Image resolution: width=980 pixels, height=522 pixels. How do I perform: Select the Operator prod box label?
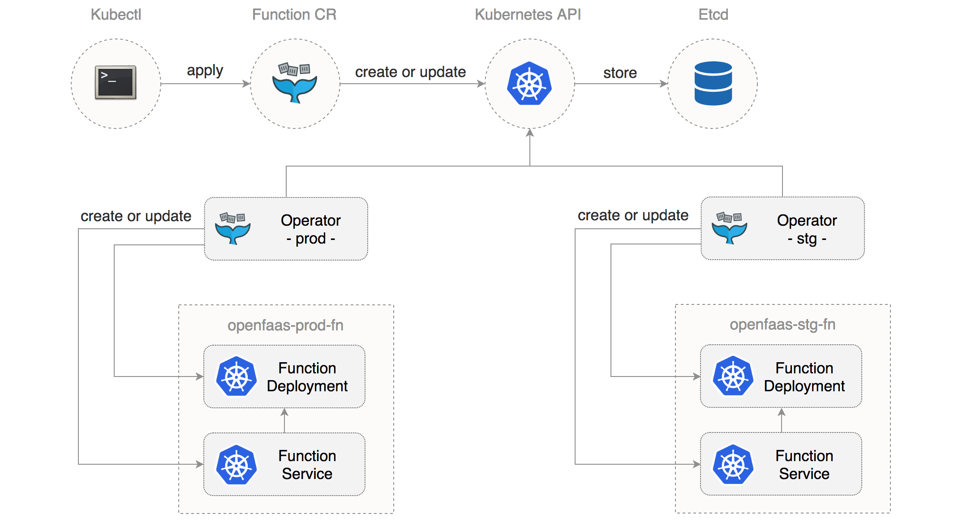tap(310, 229)
